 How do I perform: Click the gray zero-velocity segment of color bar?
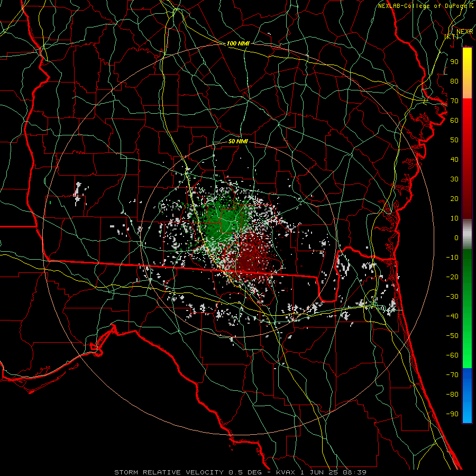coord(467,234)
